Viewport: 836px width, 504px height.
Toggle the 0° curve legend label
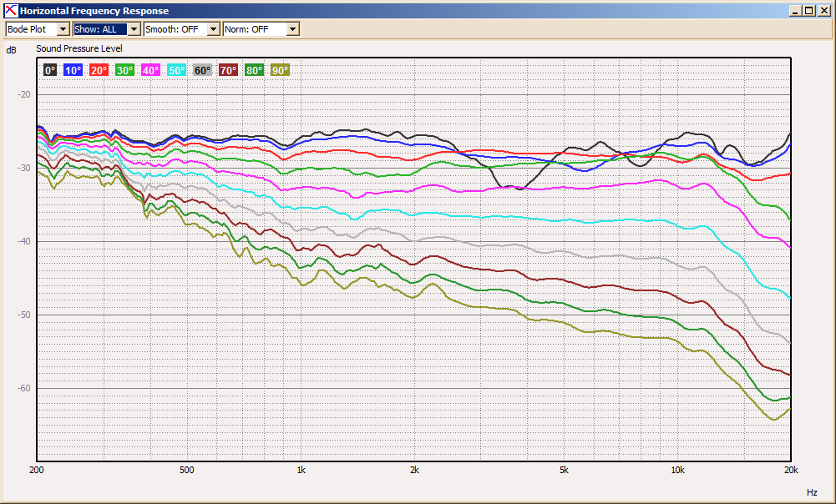(49, 70)
